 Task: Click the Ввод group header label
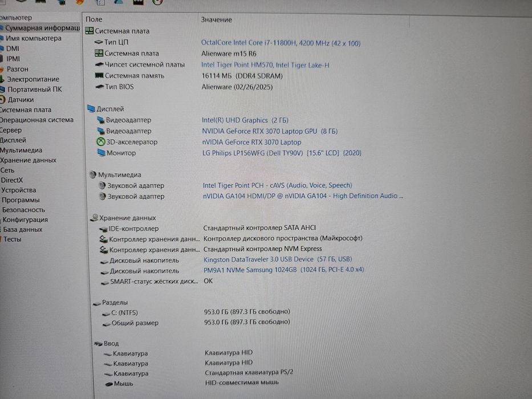pos(111,343)
